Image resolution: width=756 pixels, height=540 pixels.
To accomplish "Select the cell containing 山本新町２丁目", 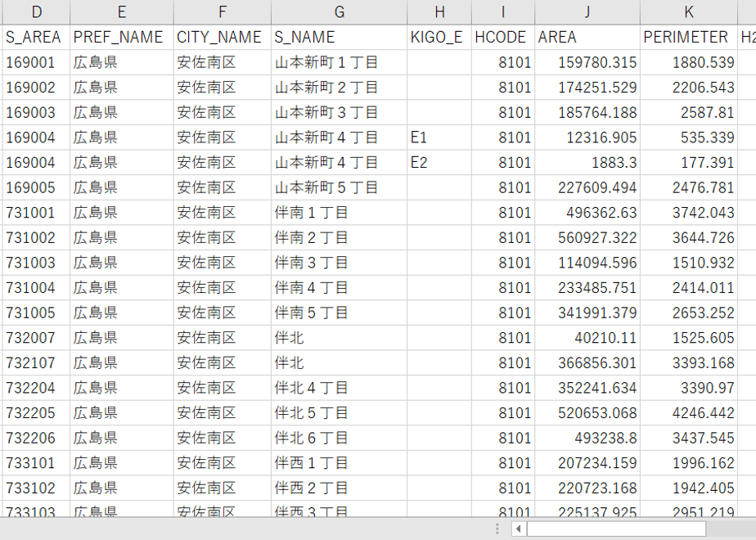I will click(x=339, y=88).
